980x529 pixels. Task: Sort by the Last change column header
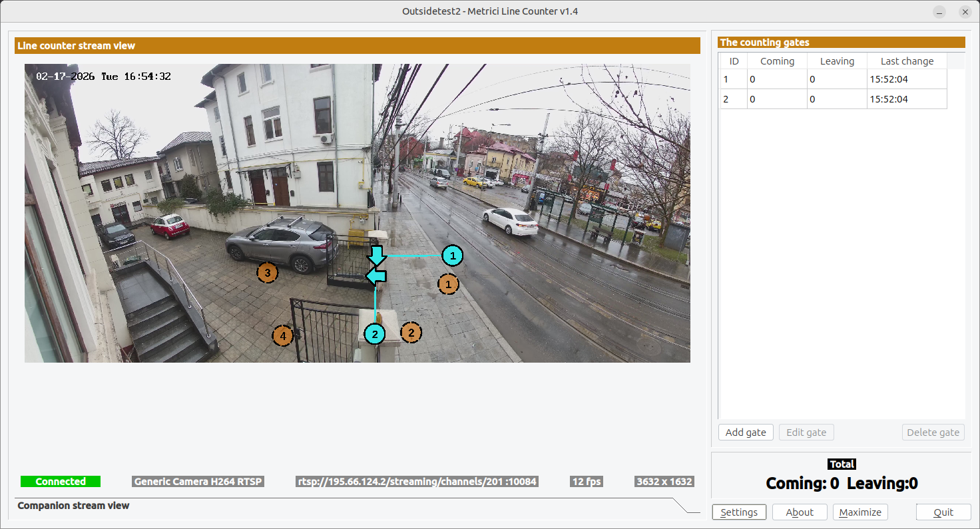click(x=907, y=61)
